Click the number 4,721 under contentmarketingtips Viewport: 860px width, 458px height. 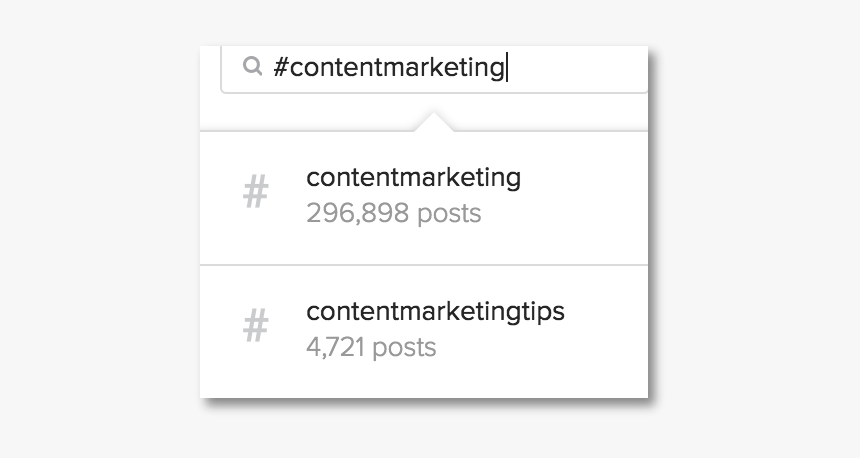335,347
